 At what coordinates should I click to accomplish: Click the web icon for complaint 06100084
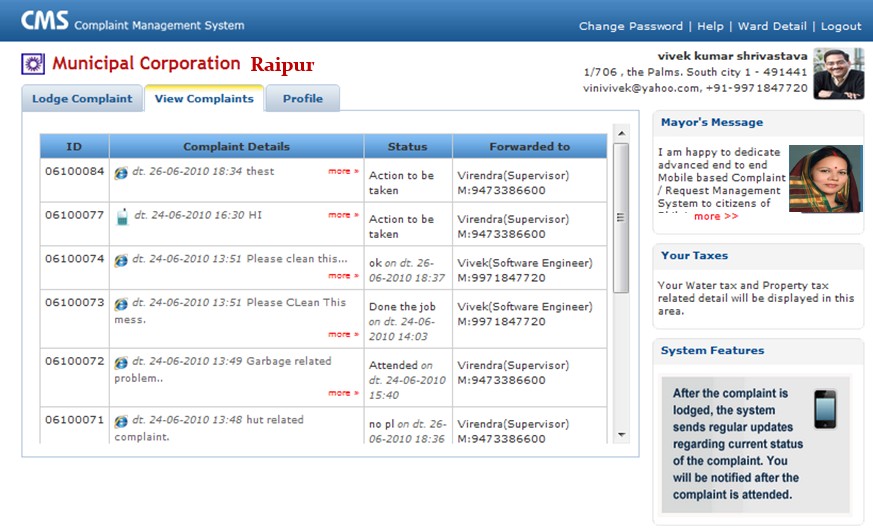coord(121,173)
